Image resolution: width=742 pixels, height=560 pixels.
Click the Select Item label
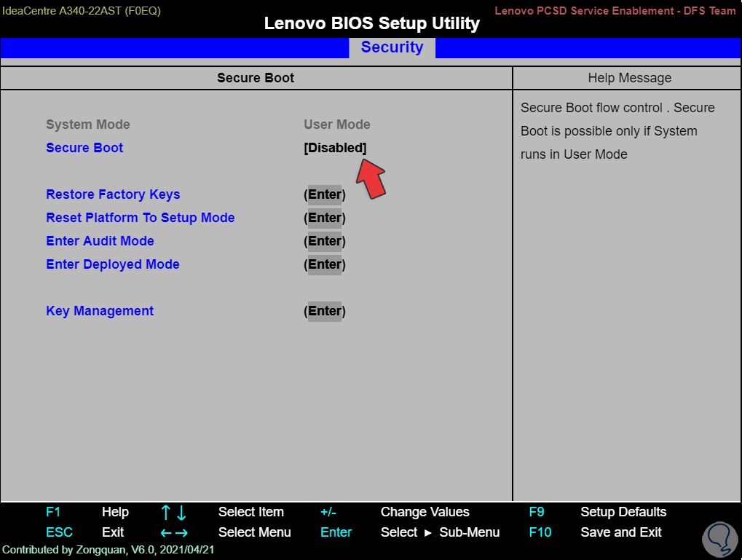(250, 512)
